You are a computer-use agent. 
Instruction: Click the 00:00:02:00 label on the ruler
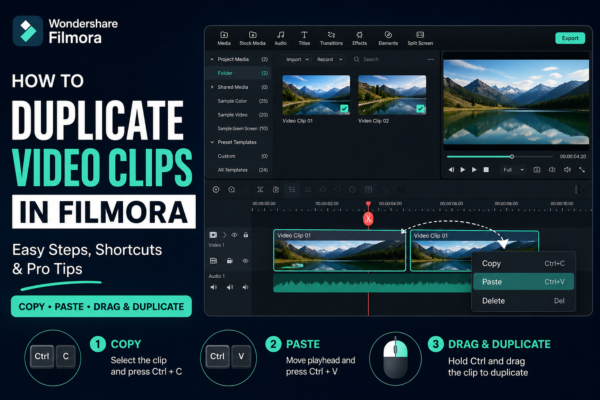pos(327,204)
